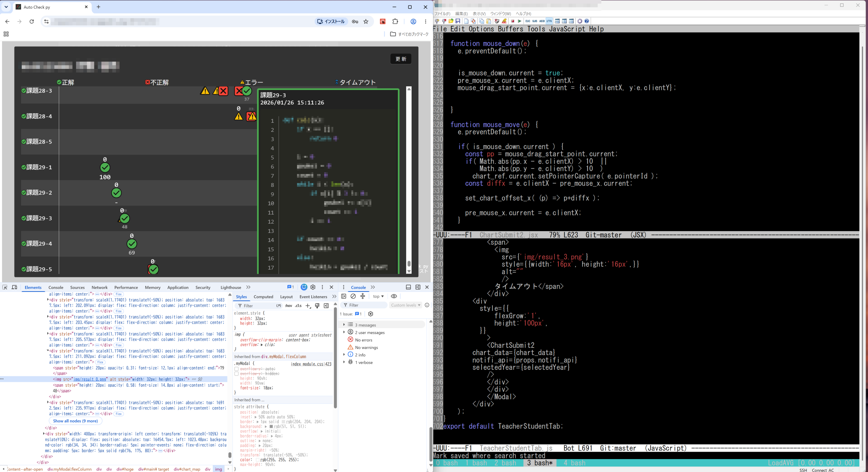Toggle the regex filter button in Styles filter
Viewport: 868px width, 472px height.
click(279, 305)
